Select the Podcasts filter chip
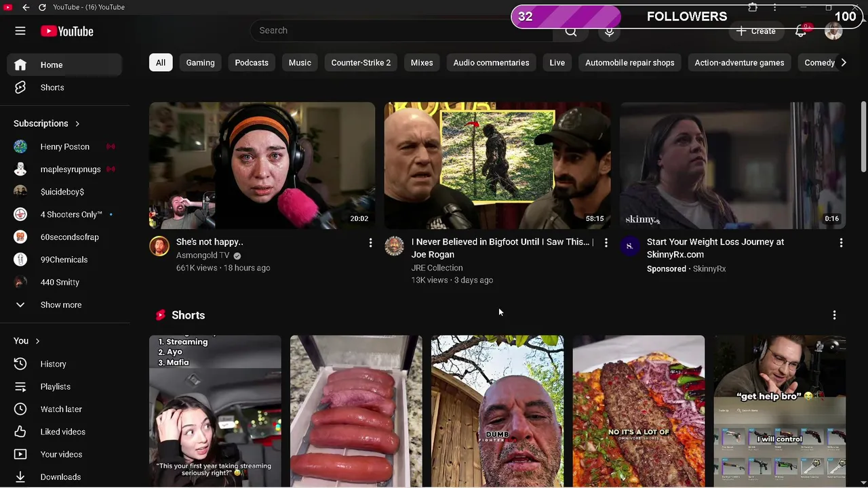 point(252,62)
